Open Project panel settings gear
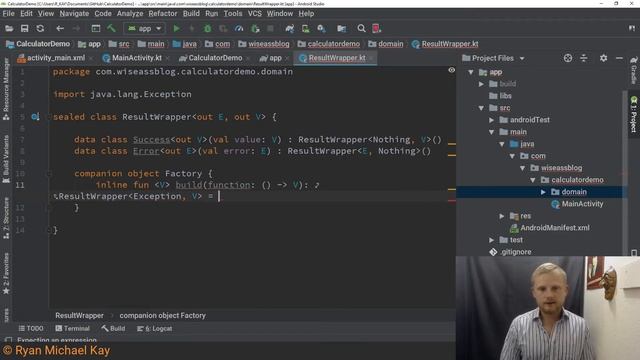The width and height of the screenshot is (640, 360). (x=603, y=58)
